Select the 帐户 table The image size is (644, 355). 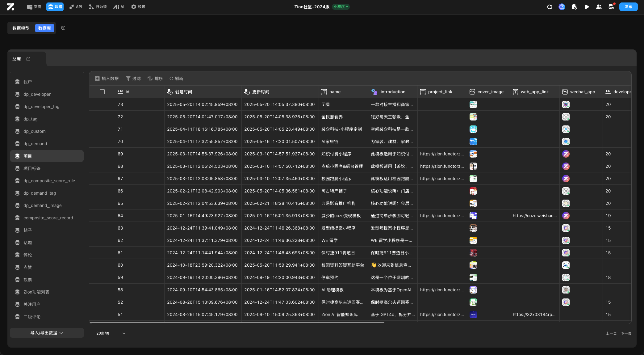click(x=47, y=82)
